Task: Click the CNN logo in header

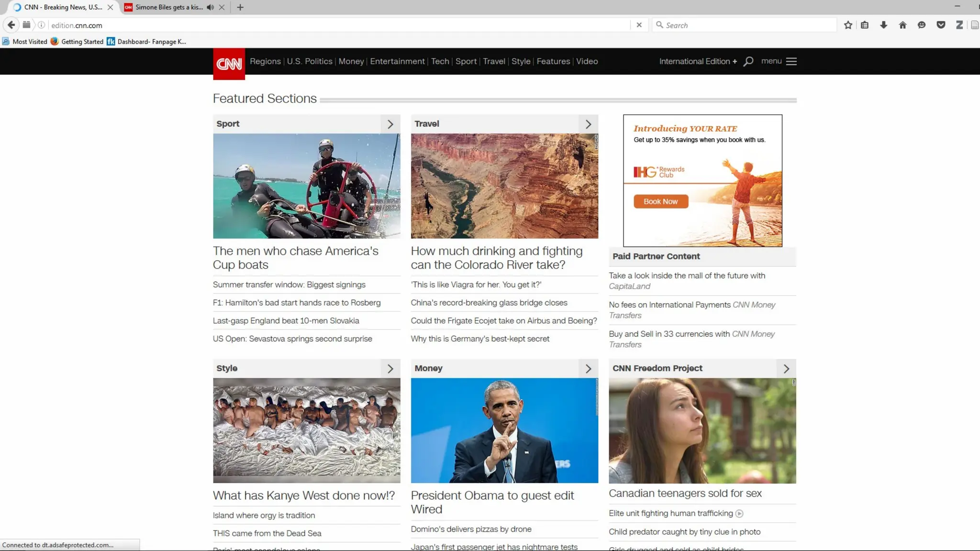Action: [x=229, y=63]
